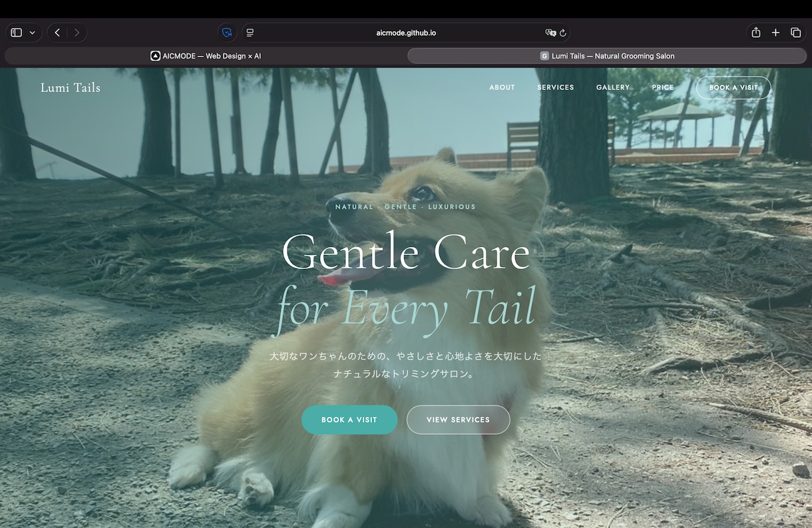Open the ABOUT navigation link

click(502, 87)
